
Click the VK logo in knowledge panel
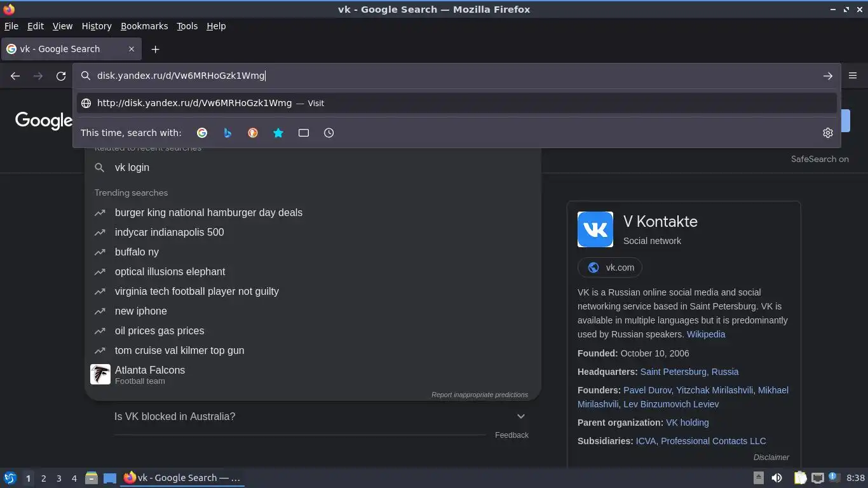point(595,229)
